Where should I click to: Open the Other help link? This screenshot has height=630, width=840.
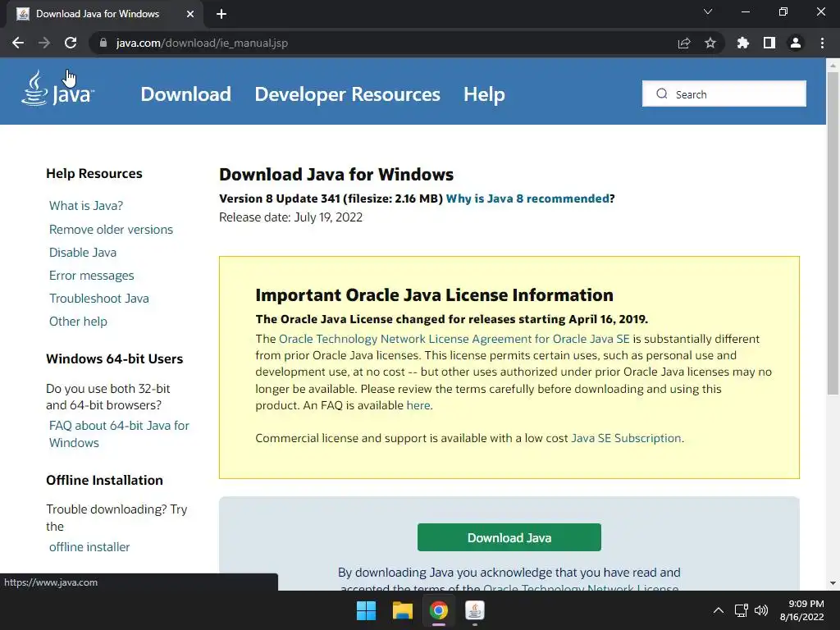click(x=78, y=322)
